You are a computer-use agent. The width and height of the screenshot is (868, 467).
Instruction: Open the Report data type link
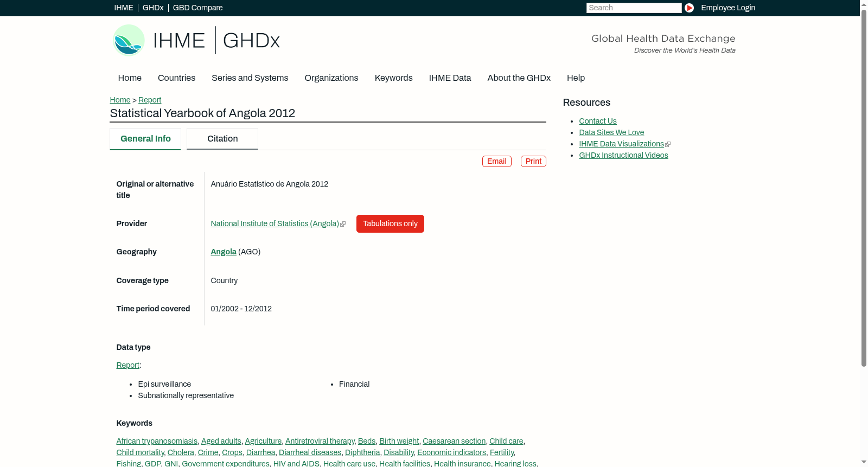point(128,365)
